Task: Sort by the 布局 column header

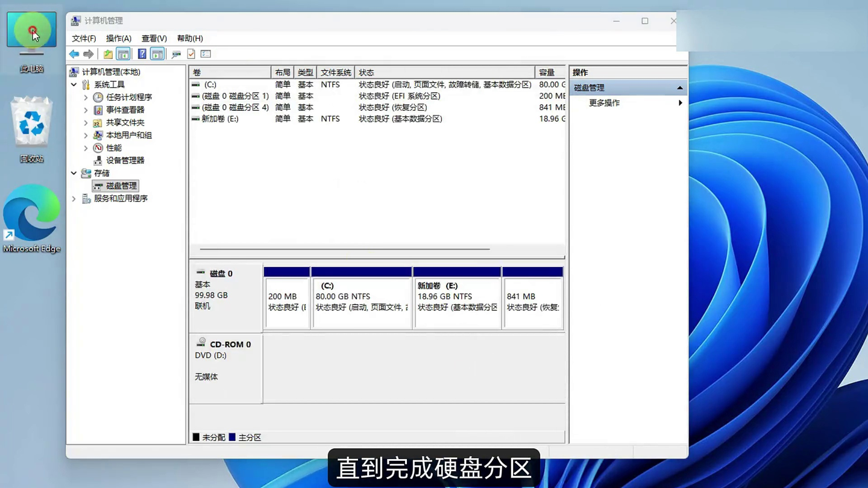Action: (283, 72)
